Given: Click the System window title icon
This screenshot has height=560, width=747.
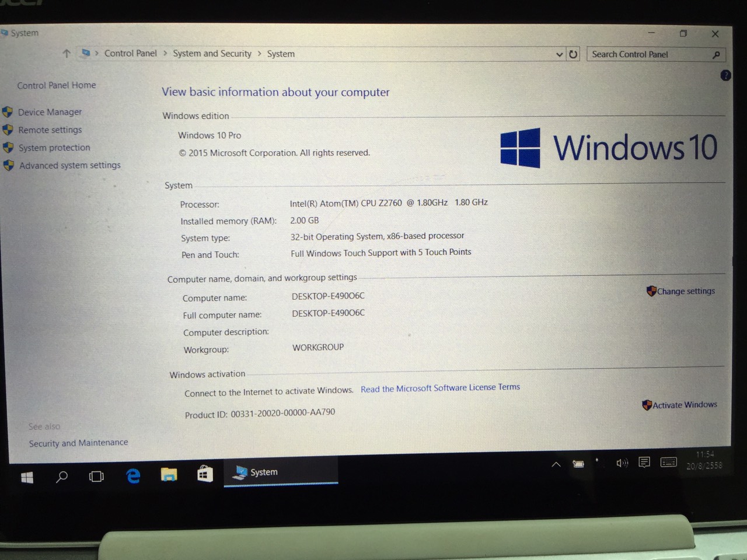Looking at the screenshot, I should pyautogui.click(x=4, y=33).
